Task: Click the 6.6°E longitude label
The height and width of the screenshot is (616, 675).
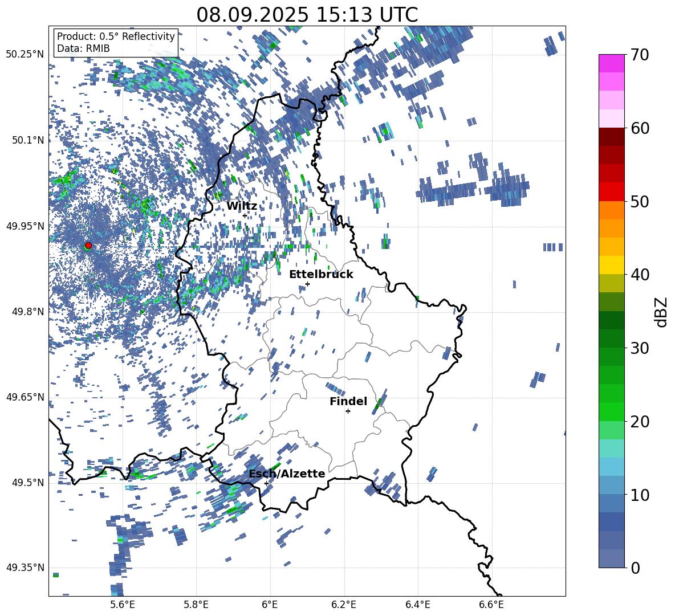Action: pos(491,605)
